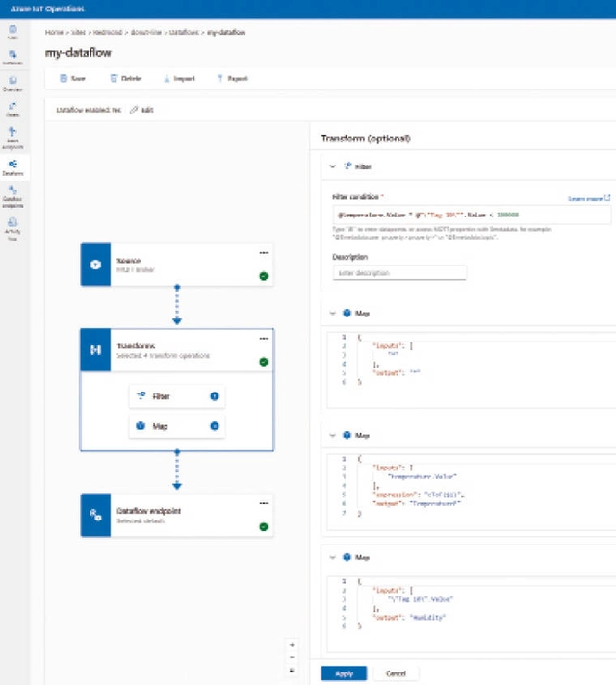The width and height of the screenshot is (616, 685).
Task: Collapse the Filter section chevron
Action: coord(333,166)
